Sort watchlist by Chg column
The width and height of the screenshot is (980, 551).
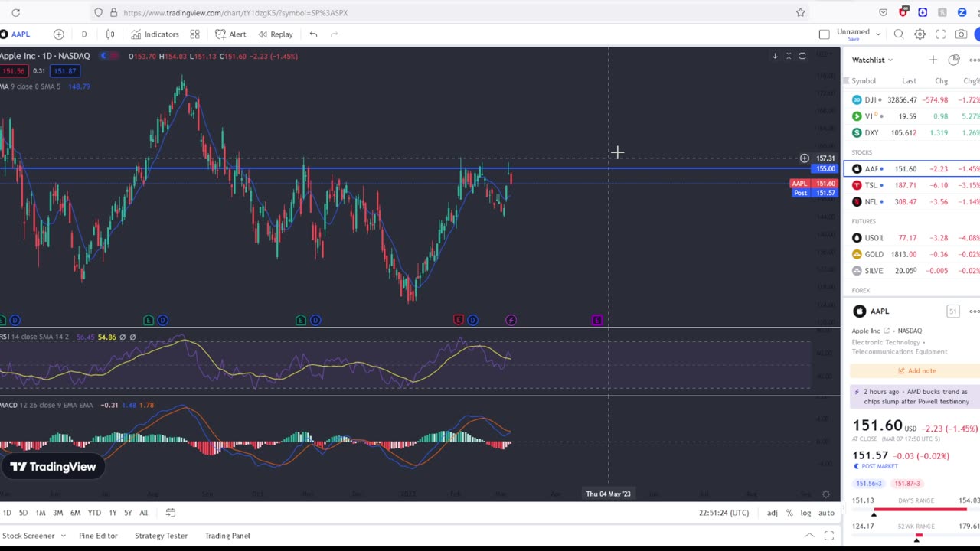941,81
